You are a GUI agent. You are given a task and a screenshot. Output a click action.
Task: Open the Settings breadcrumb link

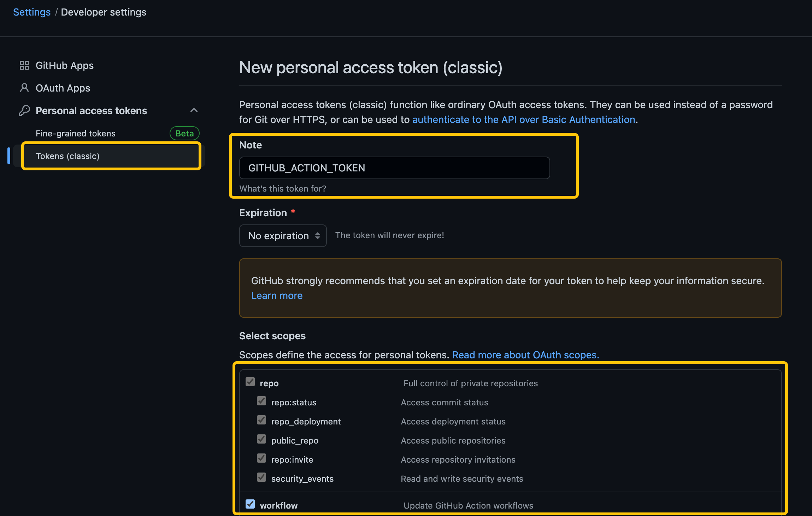pos(32,12)
